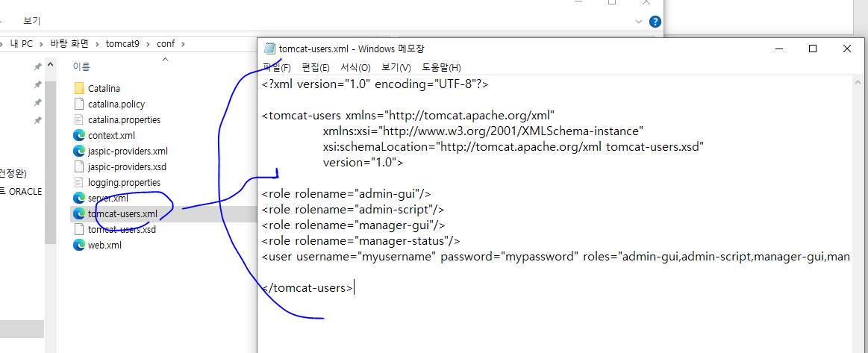Expand breadcrumb arrow after tomcat9
This screenshot has width=868, height=353.
(x=148, y=44)
